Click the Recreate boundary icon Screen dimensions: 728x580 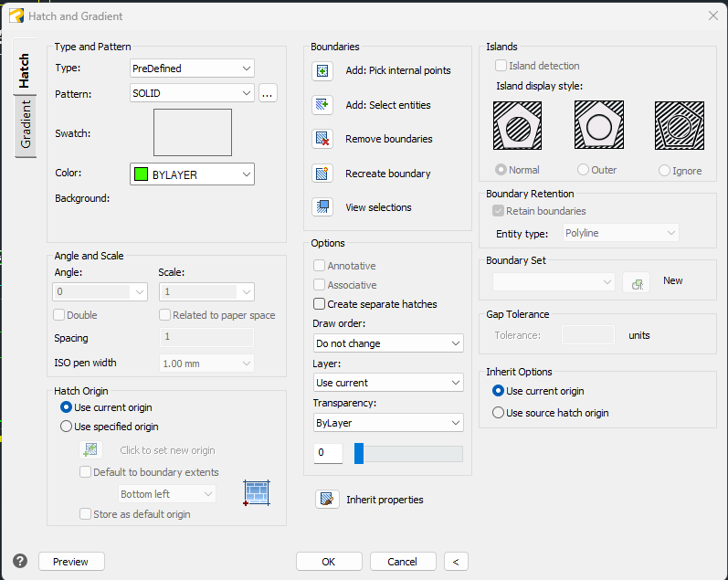322,174
